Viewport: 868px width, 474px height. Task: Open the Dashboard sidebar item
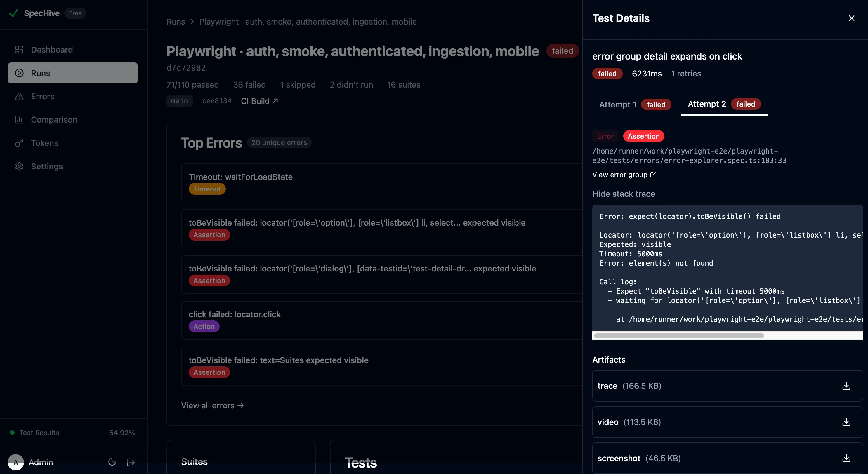tap(72, 50)
